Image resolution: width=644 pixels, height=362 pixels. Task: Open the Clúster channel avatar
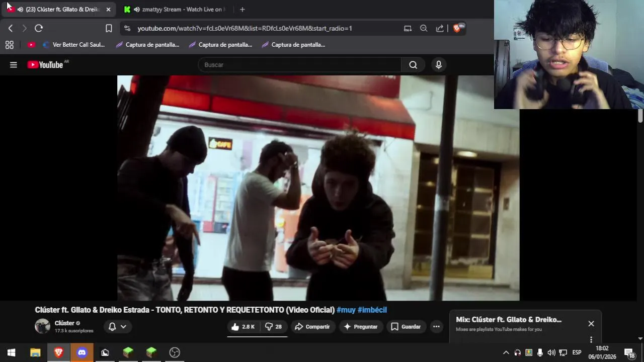tap(42, 326)
